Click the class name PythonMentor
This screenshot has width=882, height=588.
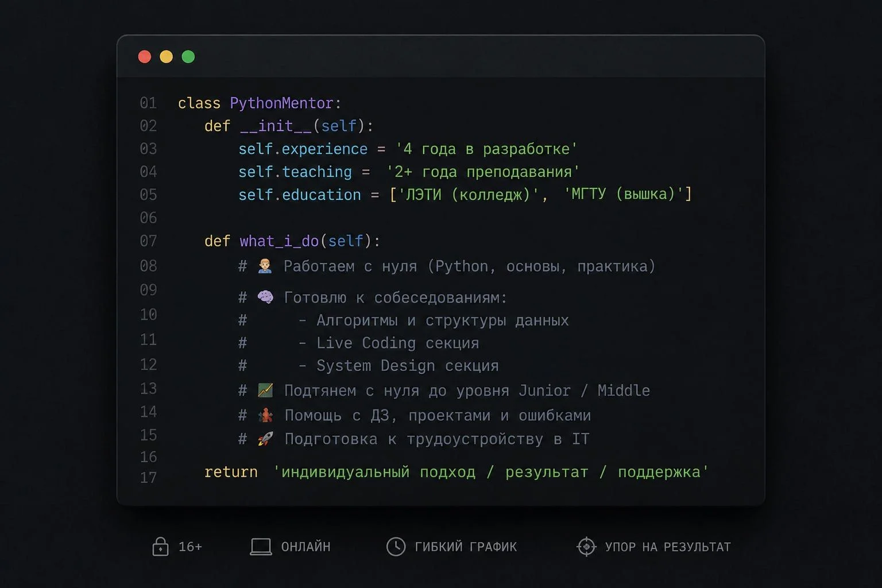pos(281,103)
